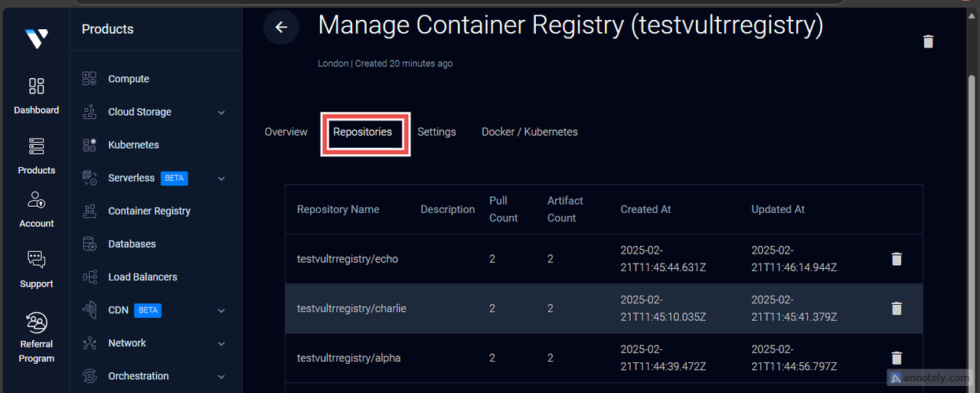The image size is (980, 393).
Task: Click charlie updated timestamp 2025-02-21T11:45:41.379Z
Action: click(x=794, y=308)
